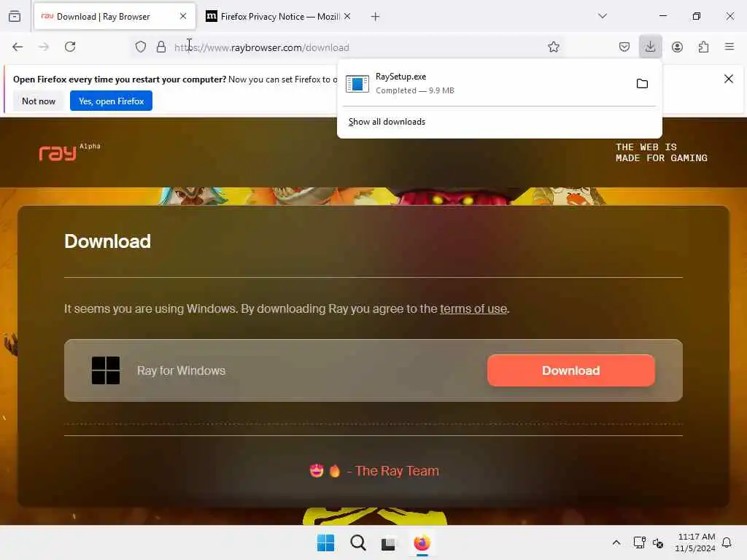Screen dimensions: 747x560
Task: Switch to Download | Ray Browser tab
Action: 115,17
